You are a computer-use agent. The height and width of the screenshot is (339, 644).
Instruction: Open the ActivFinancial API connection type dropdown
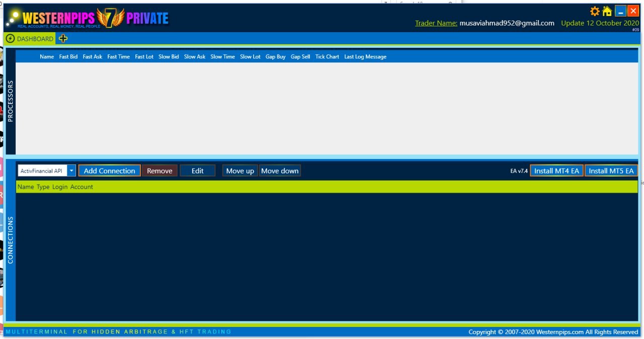click(x=47, y=171)
